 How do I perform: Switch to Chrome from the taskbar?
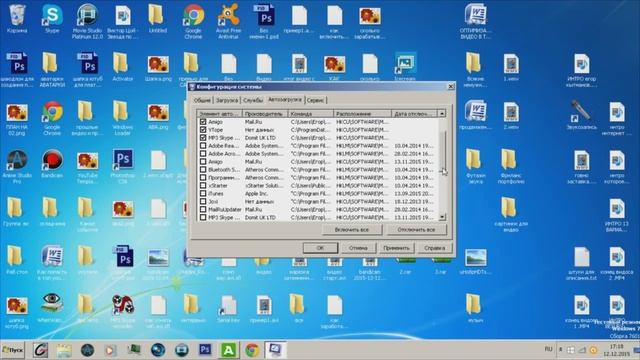(x=252, y=350)
